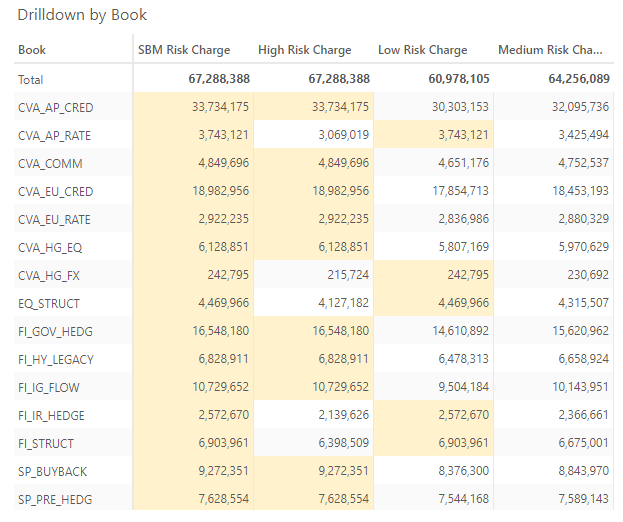The height and width of the screenshot is (522, 623).
Task: Click SP_BUYBACK Medium Risk value 8,843,970
Action: (x=583, y=471)
